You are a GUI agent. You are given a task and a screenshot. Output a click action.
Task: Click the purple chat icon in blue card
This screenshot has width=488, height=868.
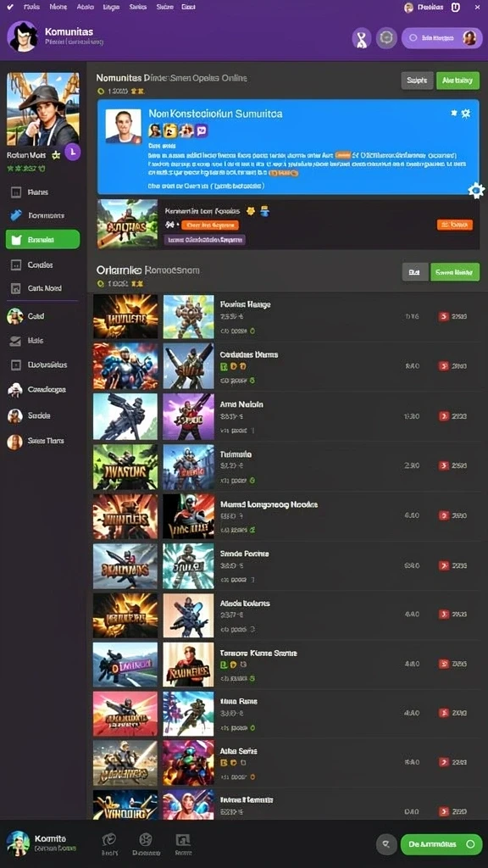point(202,131)
